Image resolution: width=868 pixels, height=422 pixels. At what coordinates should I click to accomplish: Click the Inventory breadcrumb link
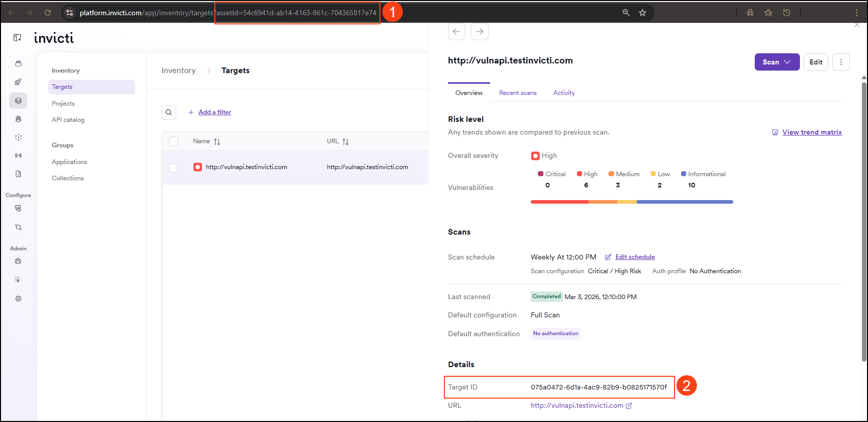coord(178,71)
